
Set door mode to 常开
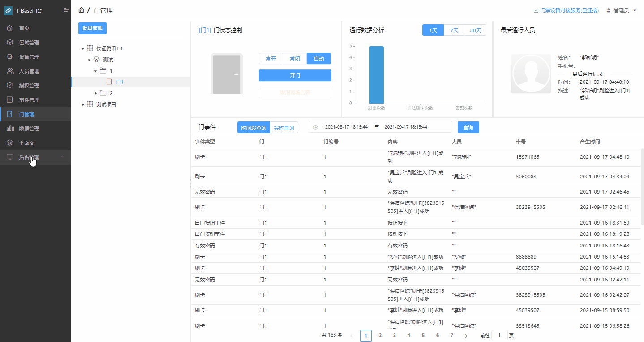[x=271, y=59]
